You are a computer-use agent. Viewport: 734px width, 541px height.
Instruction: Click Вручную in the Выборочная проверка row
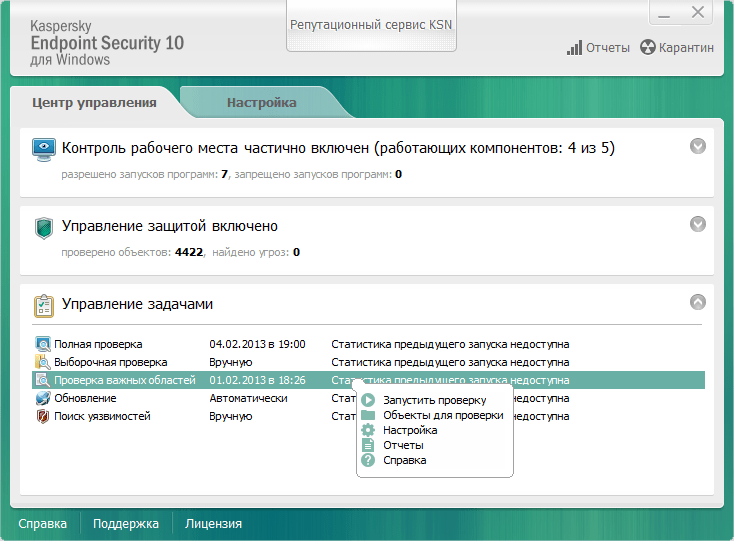(231, 362)
